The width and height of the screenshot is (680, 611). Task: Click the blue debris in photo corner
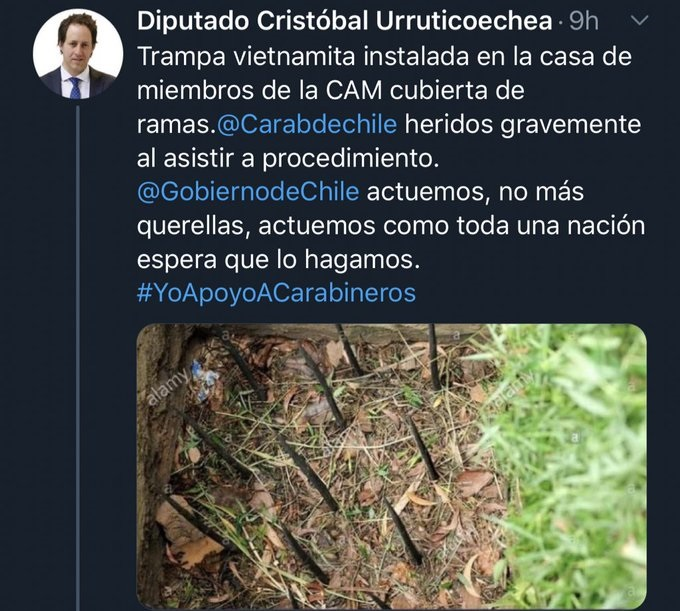pos(204,380)
